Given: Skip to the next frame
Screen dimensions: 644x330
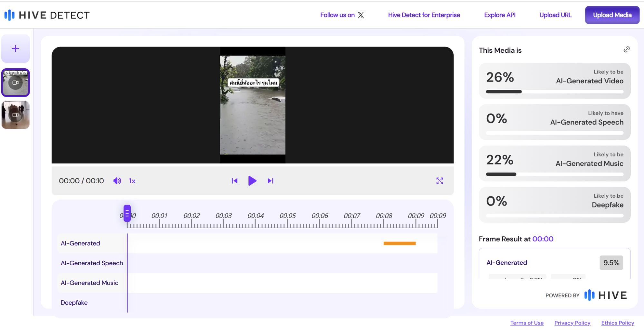Looking at the screenshot, I should tap(271, 181).
